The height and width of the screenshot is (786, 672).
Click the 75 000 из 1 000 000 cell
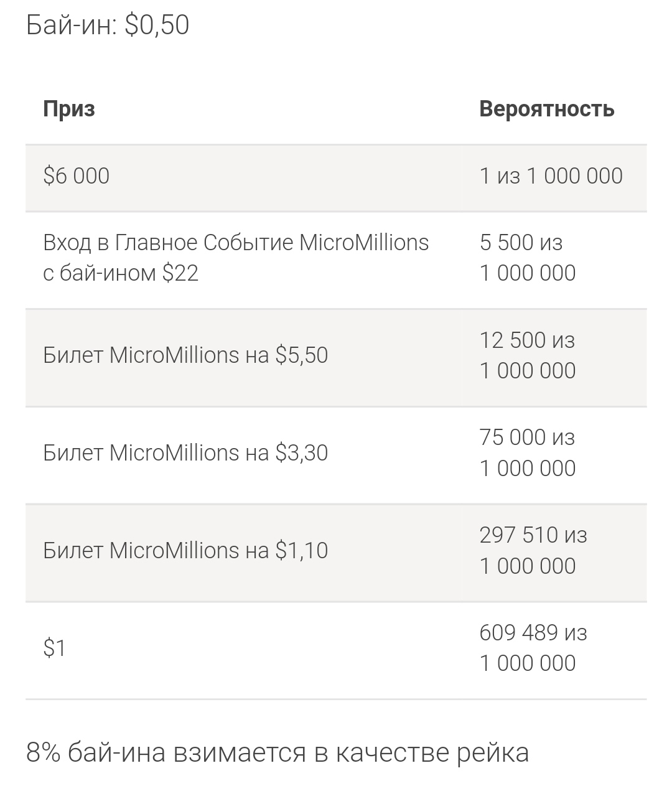528,453
